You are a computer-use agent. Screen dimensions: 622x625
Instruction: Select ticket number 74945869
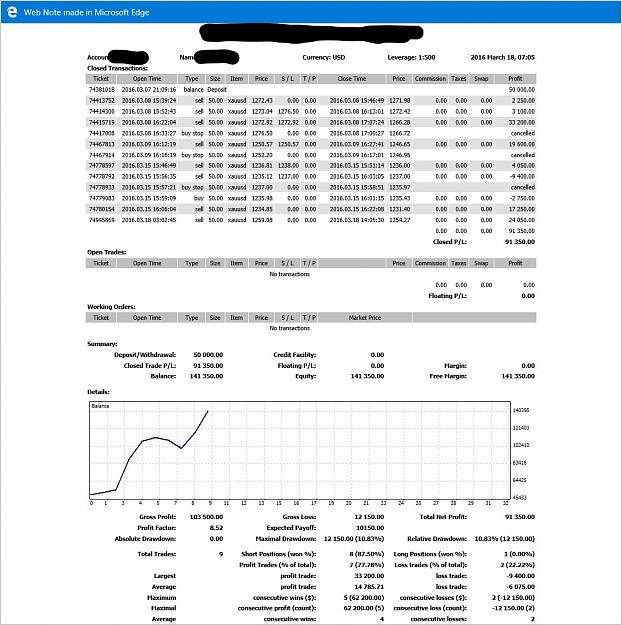point(102,220)
